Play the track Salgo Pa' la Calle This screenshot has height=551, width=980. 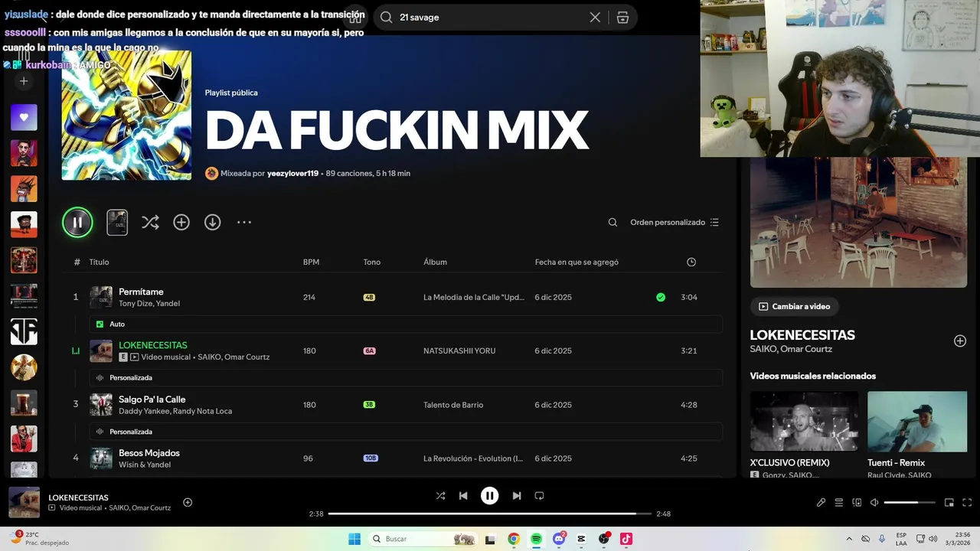(x=152, y=399)
